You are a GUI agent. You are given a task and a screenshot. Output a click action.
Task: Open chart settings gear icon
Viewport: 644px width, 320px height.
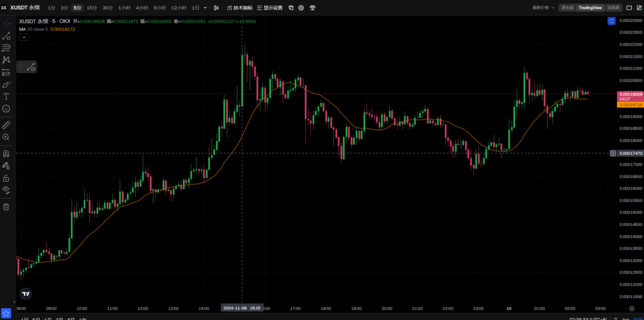(x=301, y=8)
